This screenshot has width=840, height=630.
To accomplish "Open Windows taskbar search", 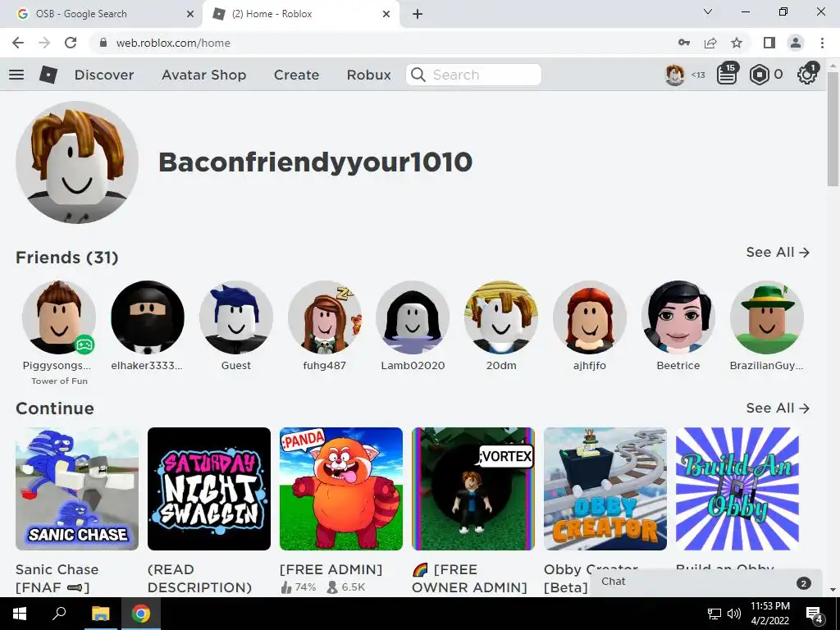I will point(59,614).
